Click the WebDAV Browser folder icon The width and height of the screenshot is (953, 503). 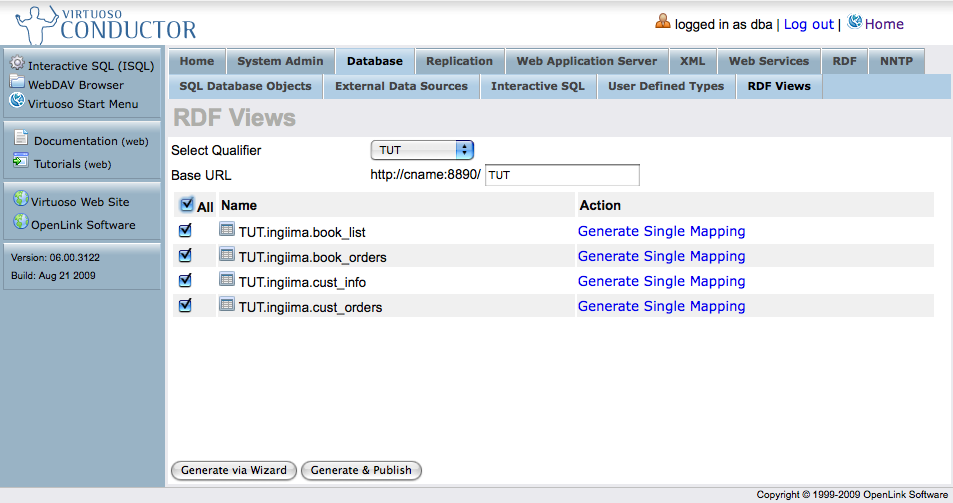tap(17, 83)
